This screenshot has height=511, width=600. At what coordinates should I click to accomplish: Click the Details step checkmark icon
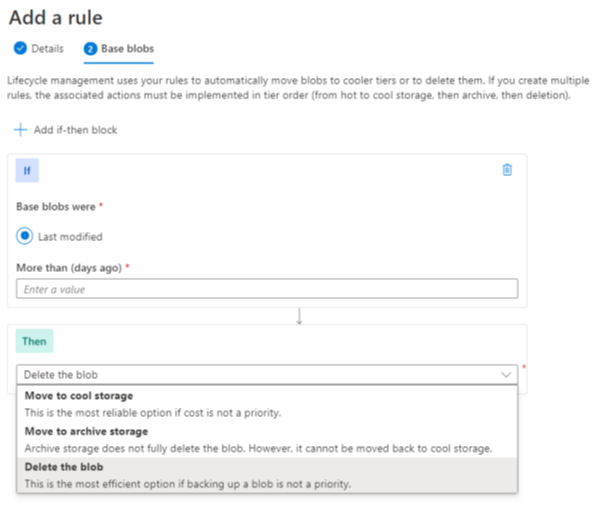tap(20, 48)
